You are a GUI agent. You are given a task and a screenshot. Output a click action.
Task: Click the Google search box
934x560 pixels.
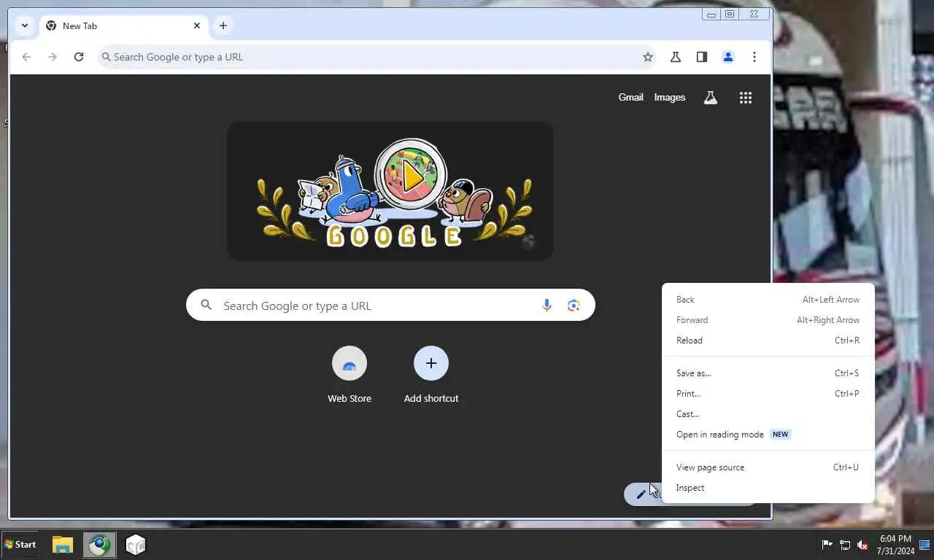pyautogui.click(x=390, y=306)
